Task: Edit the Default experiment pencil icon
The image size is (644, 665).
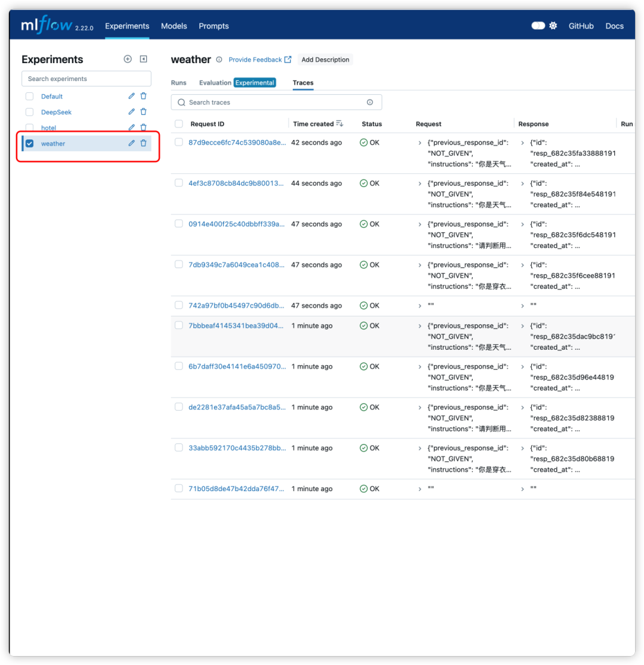Action: click(131, 96)
